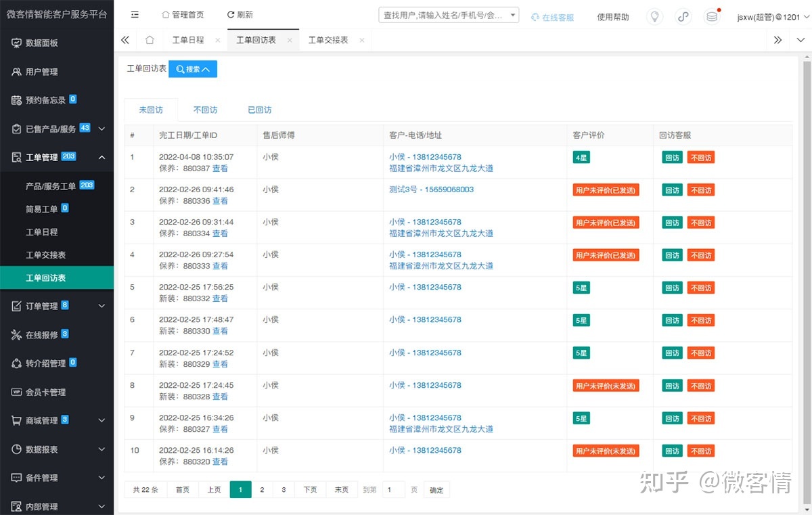Collapse the sidebar with the menu fold icon
This screenshot has width=812, height=515.
(135, 14)
